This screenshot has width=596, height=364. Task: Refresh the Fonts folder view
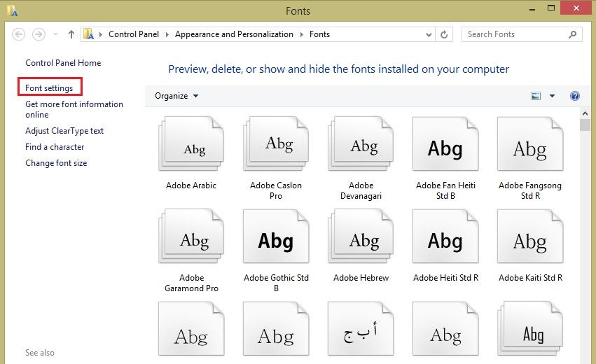point(444,34)
